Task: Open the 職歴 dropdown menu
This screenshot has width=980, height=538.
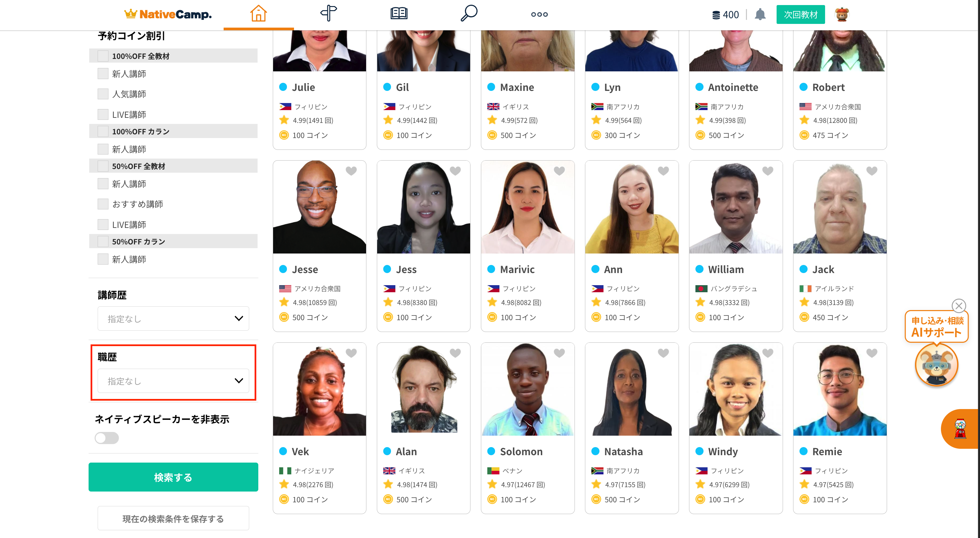Action: click(173, 380)
